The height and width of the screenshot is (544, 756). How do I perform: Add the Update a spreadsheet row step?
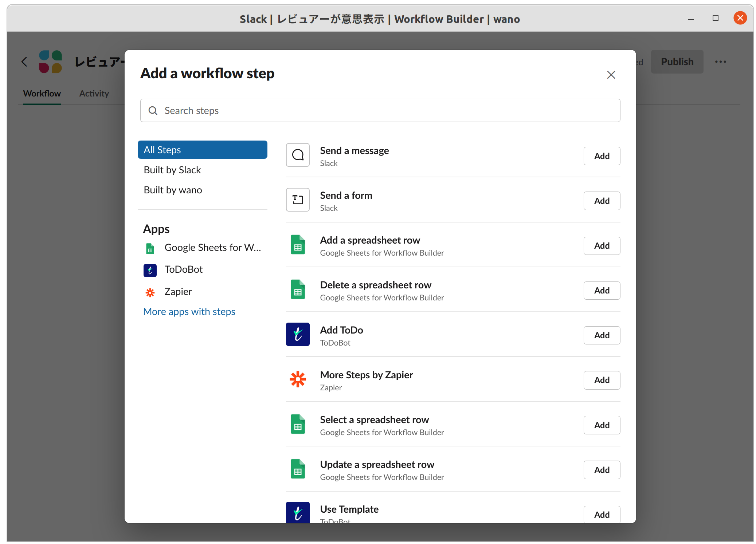pos(602,470)
